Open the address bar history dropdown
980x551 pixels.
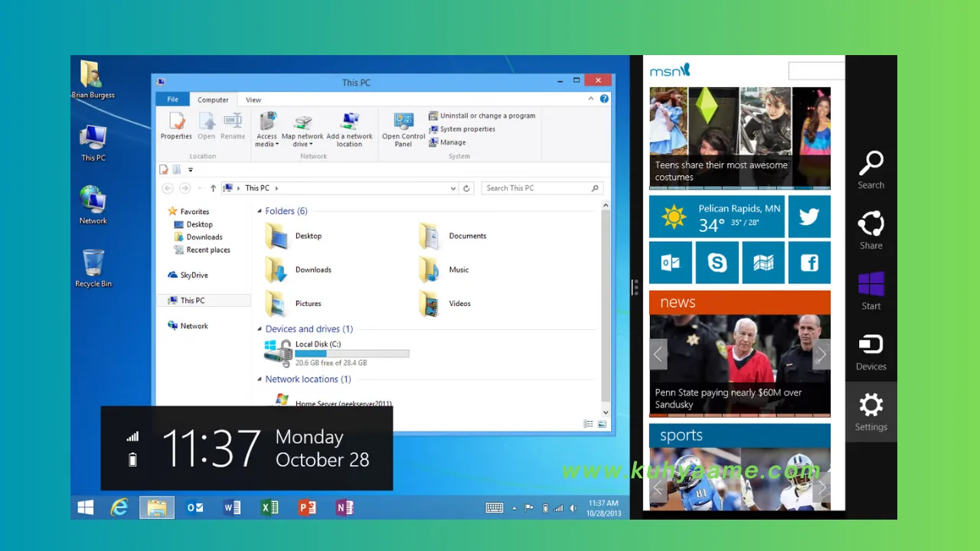pyautogui.click(x=453, y=188)
